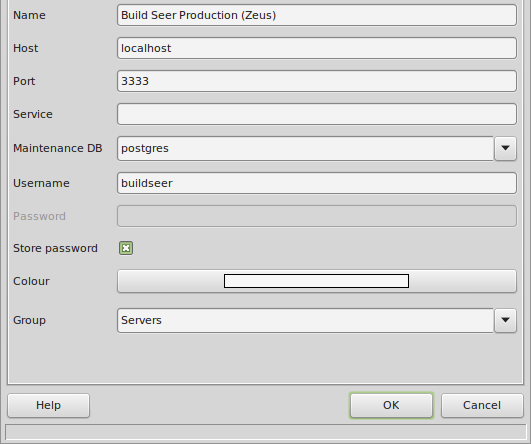Screen dimensions: 531x444
Task: Click the Colour label
Action: click(31, 281)
